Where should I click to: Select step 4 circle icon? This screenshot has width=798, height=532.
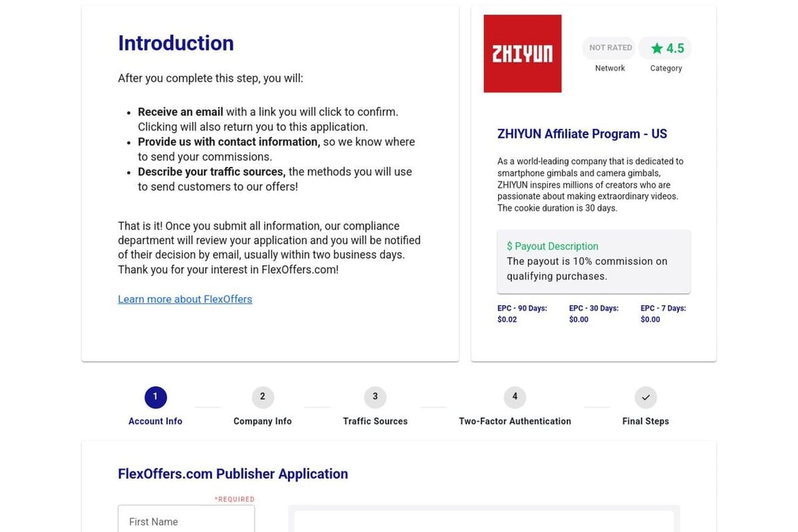[x=515, y=397]
